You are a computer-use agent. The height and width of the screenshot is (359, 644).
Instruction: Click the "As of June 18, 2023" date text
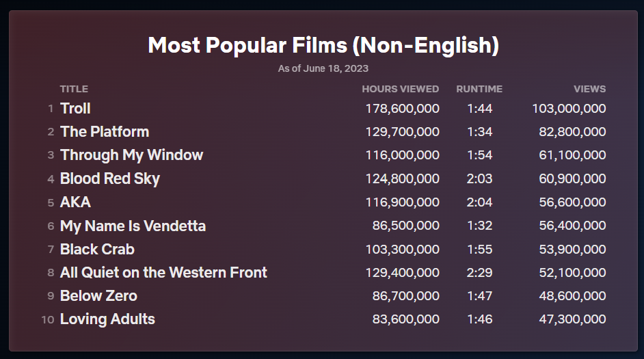pyautogui.click(x=323, y=68)
